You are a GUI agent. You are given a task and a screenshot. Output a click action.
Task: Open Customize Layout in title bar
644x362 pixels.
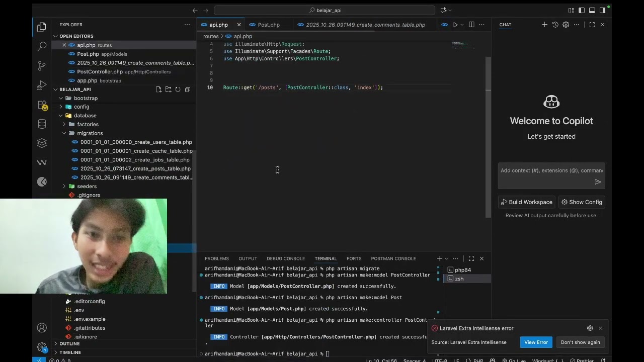571,10
